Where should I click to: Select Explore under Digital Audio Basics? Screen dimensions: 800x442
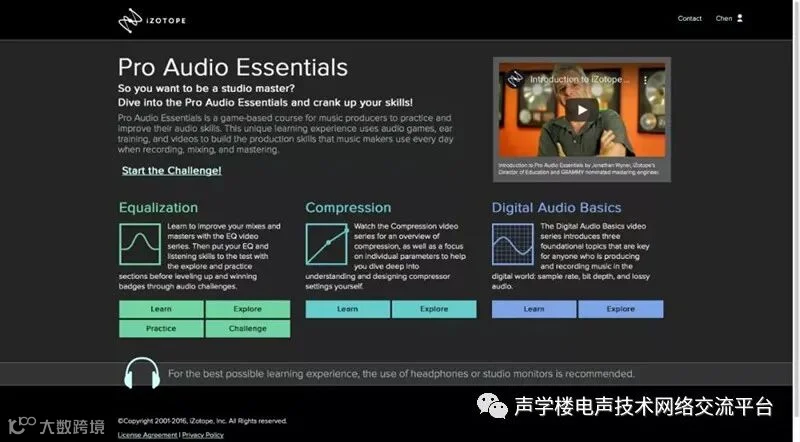[621, 309]
